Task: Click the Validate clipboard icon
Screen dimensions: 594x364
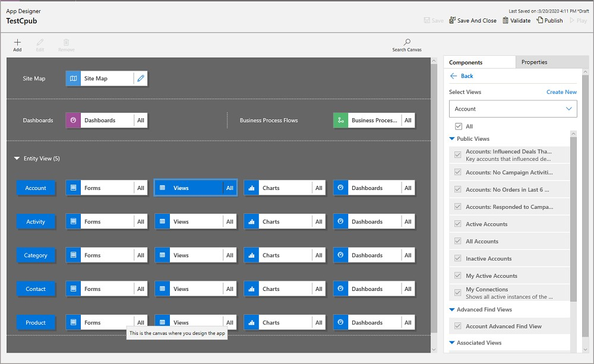Action: click(x=505, y=20)
